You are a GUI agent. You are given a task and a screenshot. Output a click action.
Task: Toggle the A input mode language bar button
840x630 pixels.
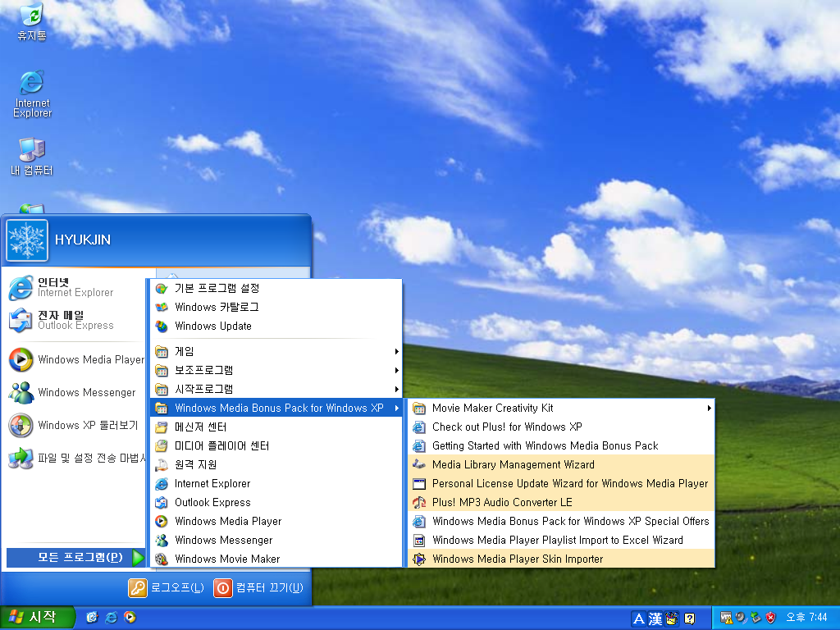click(638, 619)
